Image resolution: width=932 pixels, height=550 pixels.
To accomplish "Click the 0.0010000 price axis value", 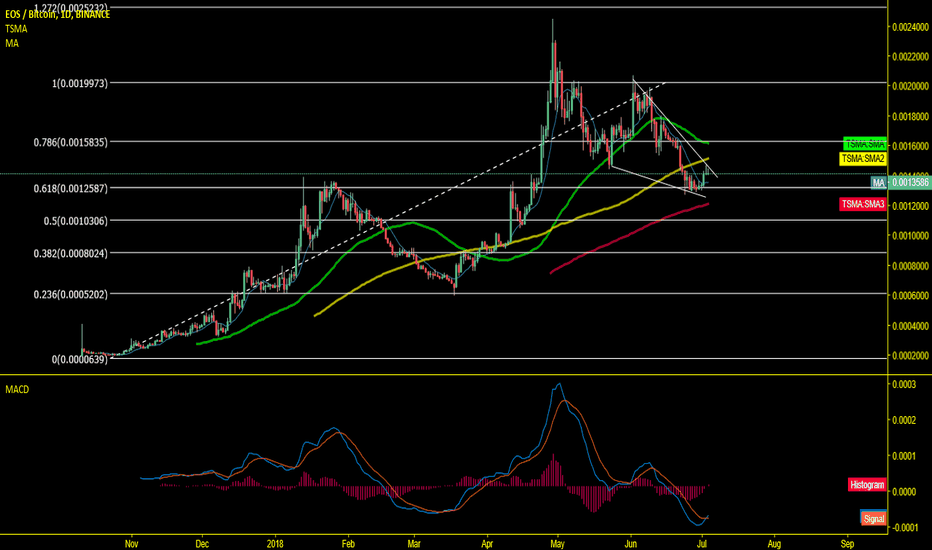I will point(910,236).
